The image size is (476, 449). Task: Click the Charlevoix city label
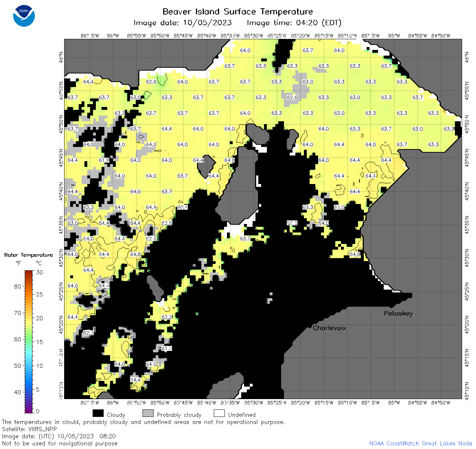(329, 328)
